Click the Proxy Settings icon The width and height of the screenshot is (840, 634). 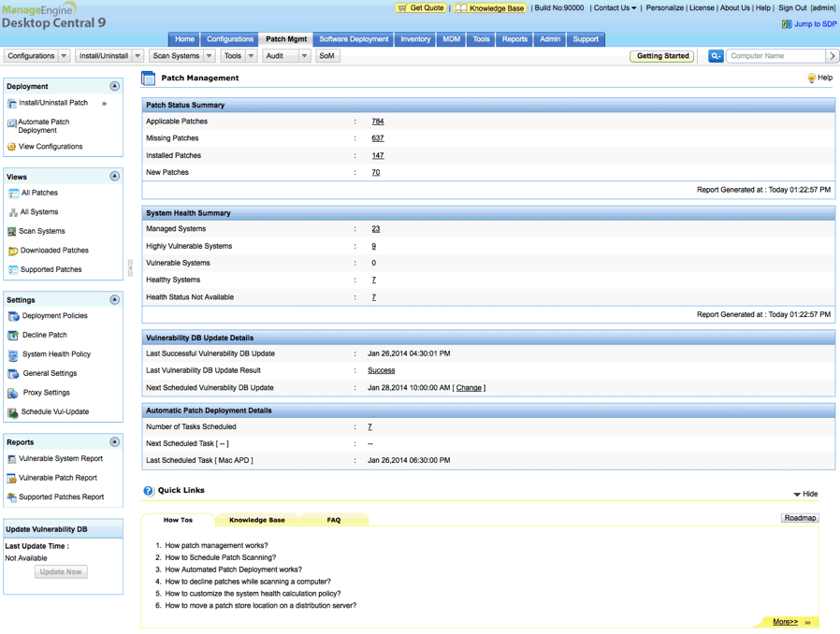point(13,393)
